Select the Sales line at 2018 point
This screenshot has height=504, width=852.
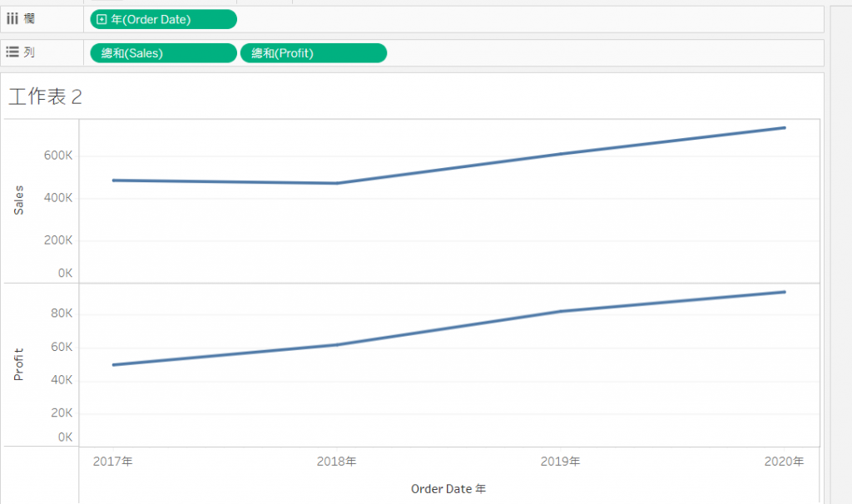[x=337, y=184]
